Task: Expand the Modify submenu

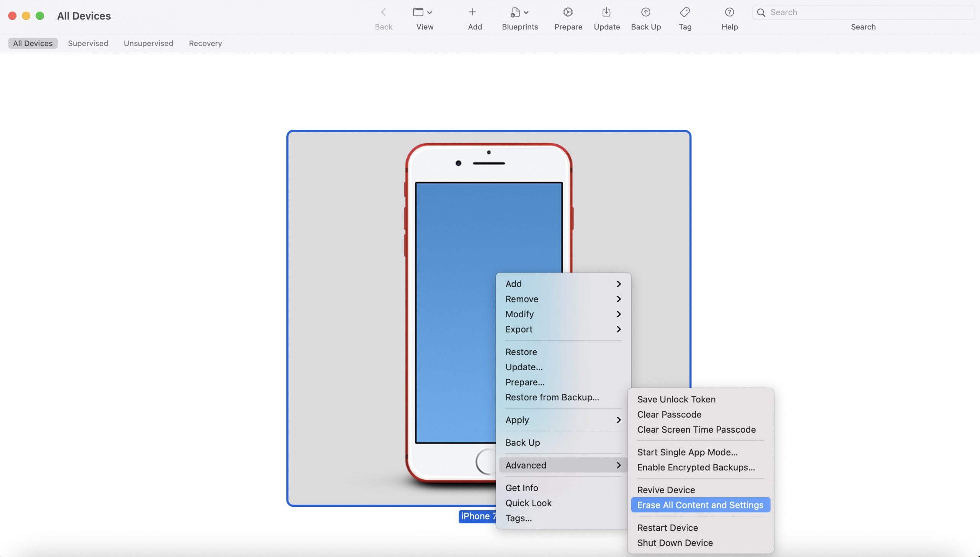Action: 563,314
